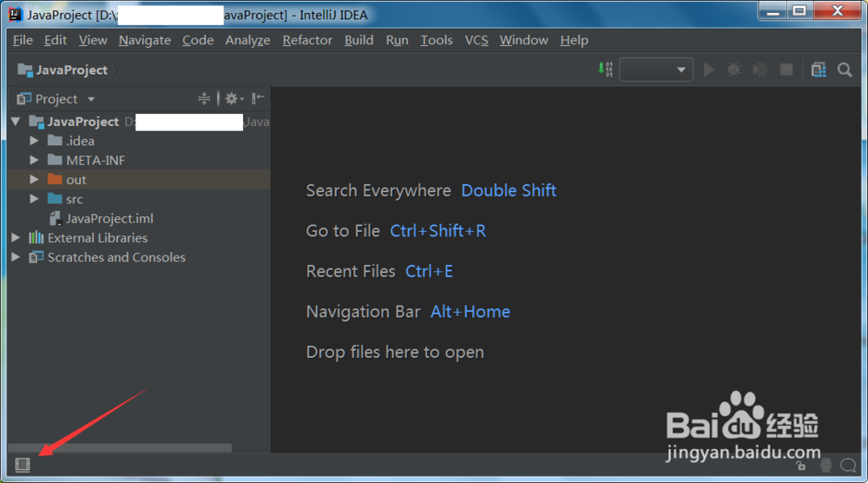Image resolution: width=868 pixels, height=483 pixels.
Task: Click the Project panel title label
Action: tap(56, 99)
